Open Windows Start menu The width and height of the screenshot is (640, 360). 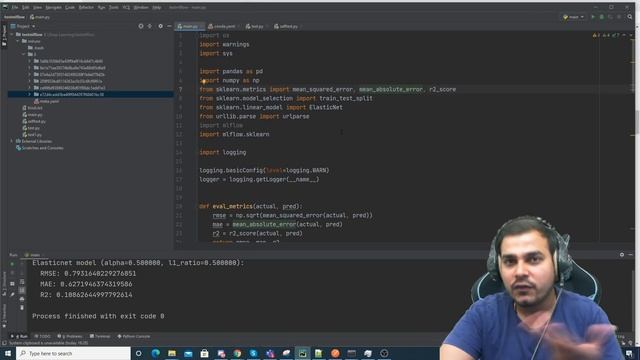8,353
